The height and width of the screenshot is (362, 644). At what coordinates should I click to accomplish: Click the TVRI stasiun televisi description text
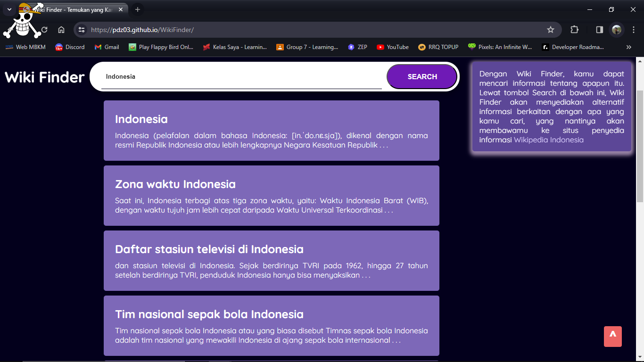[272, 271]
